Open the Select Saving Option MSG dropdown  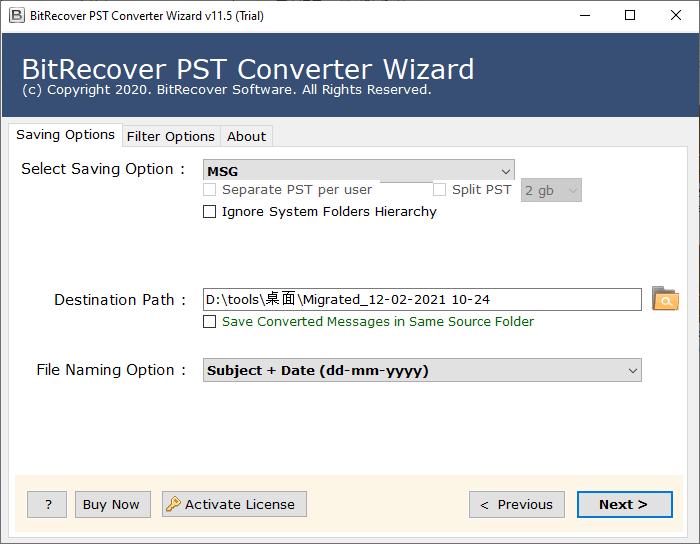pos(358,171)
